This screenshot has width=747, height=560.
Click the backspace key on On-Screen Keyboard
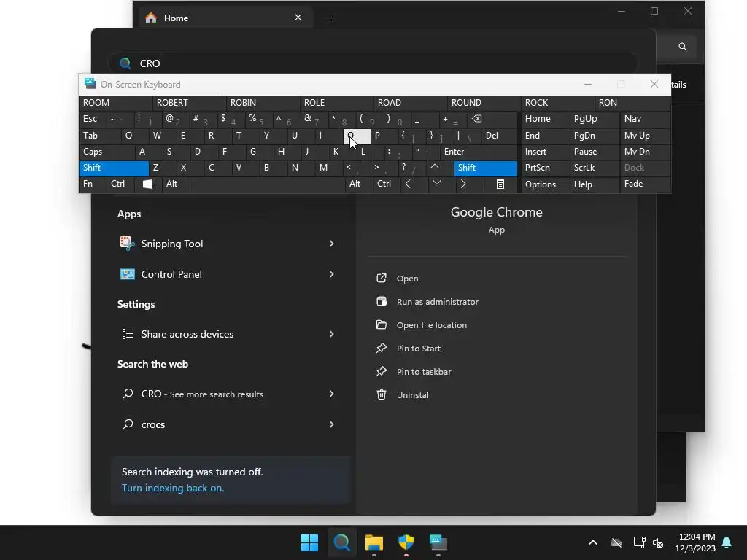477,119
